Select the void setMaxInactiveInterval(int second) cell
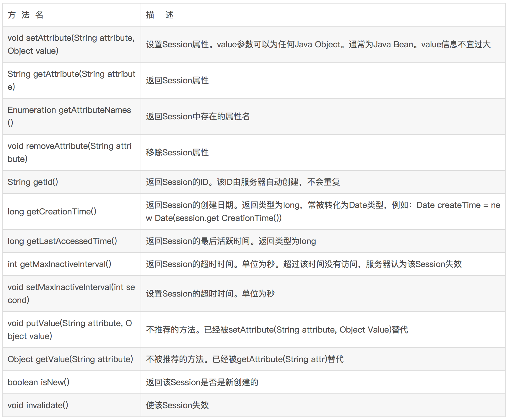Screen dimensions: 508x420 (x=72, y=294)
